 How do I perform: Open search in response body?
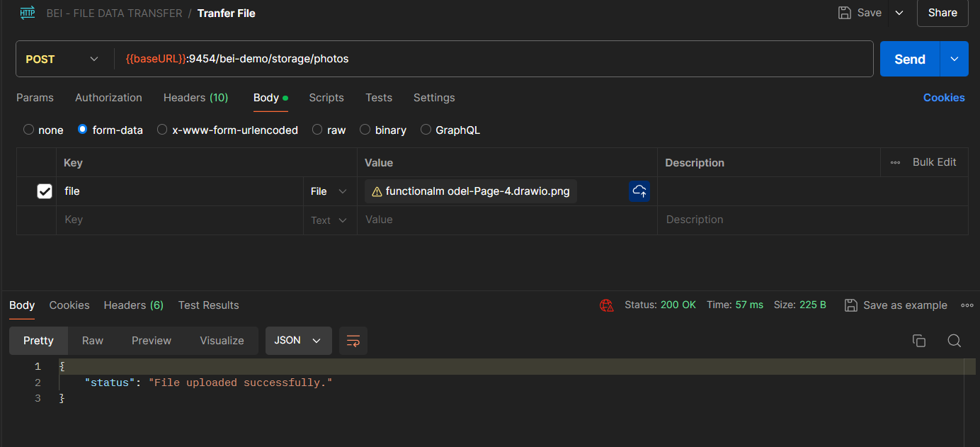[954, 341]
